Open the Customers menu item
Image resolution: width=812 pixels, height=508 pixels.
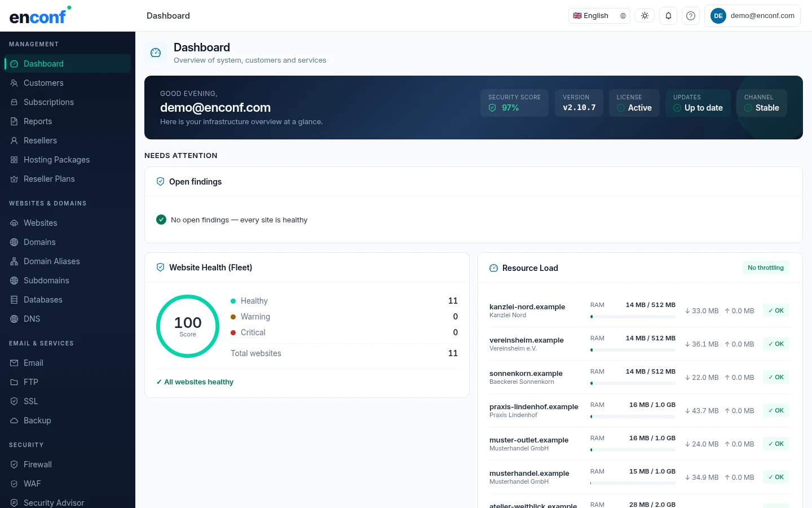click(x=68, y=83)
